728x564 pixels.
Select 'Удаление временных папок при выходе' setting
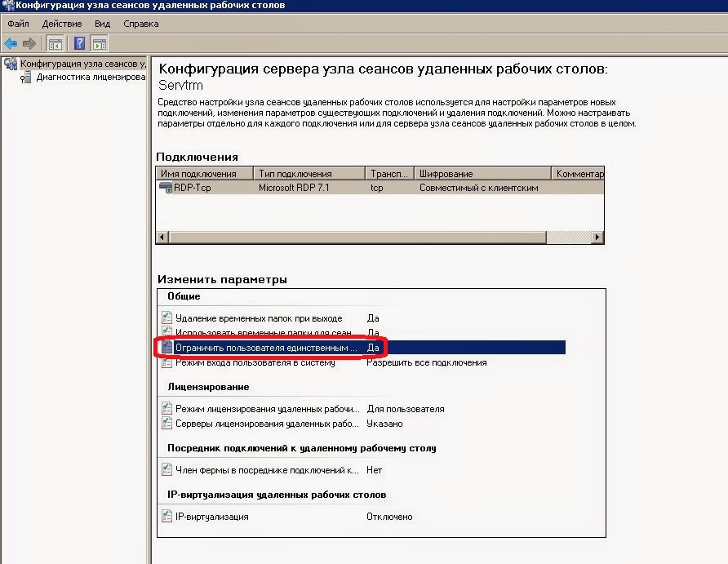pyautogui.click(x=259, y=318)
